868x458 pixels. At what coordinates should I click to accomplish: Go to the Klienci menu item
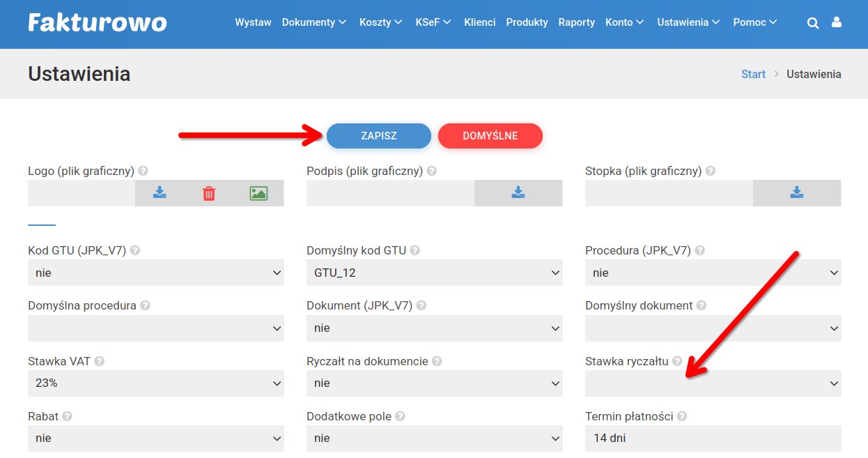[479, 22]
